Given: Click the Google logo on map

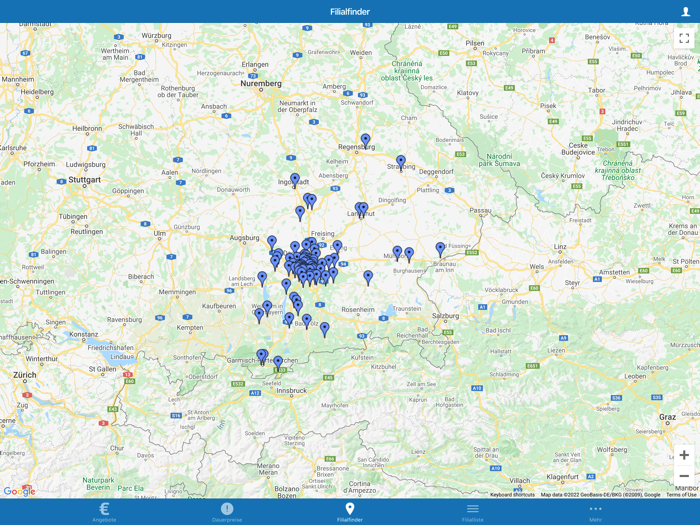Looking at the screenshot, I should click(19, 491).
